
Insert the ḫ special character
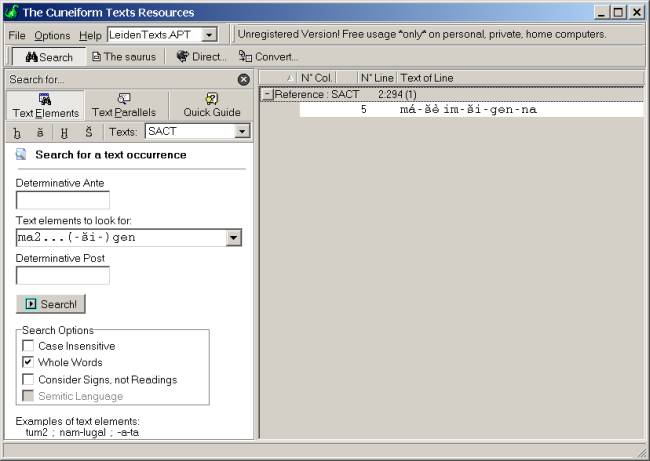tap(17, 132)
